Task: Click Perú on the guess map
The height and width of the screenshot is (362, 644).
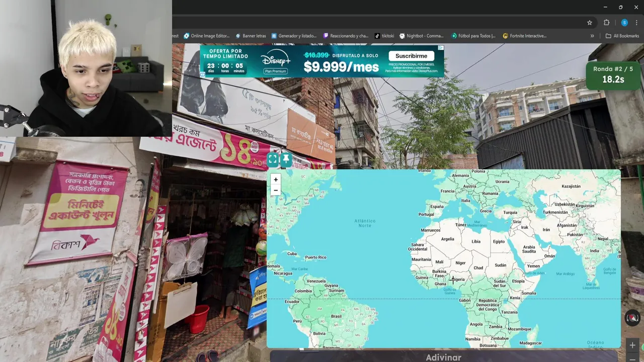Action: pyautogui.click(x=297, y=321)
